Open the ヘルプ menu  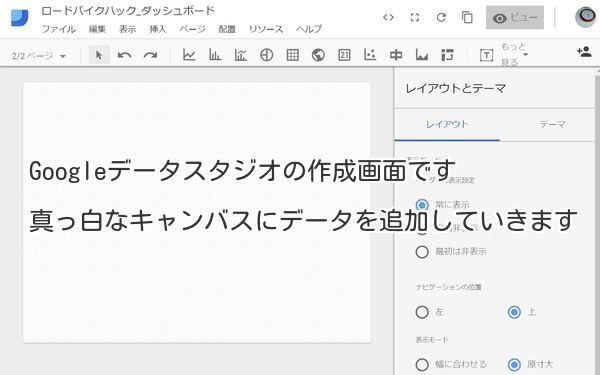tap(309, 29)
